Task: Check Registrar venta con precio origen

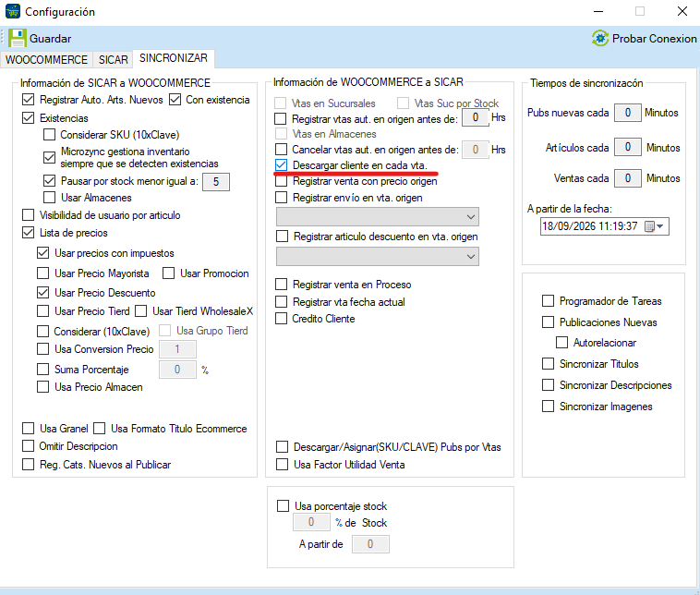Action: (x=281, y=181)
